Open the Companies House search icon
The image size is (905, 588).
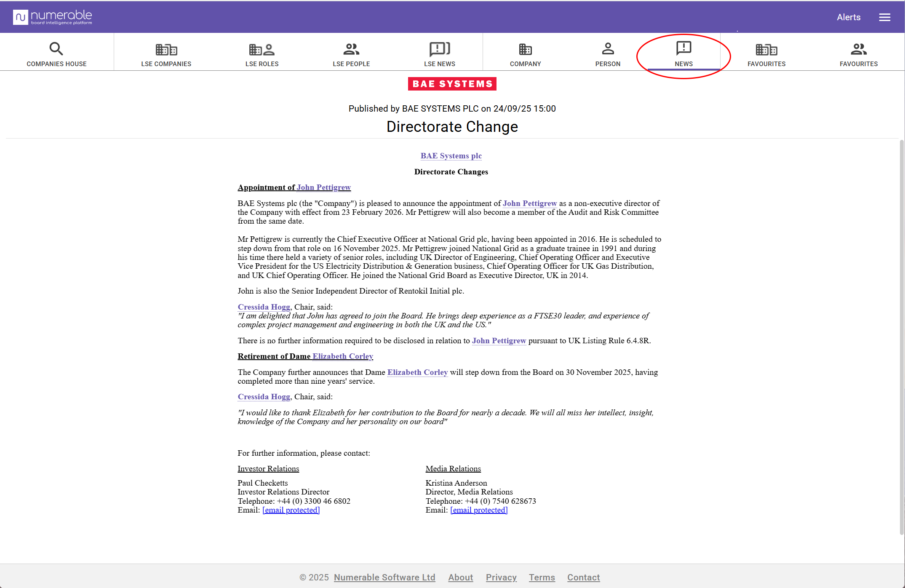56,49
